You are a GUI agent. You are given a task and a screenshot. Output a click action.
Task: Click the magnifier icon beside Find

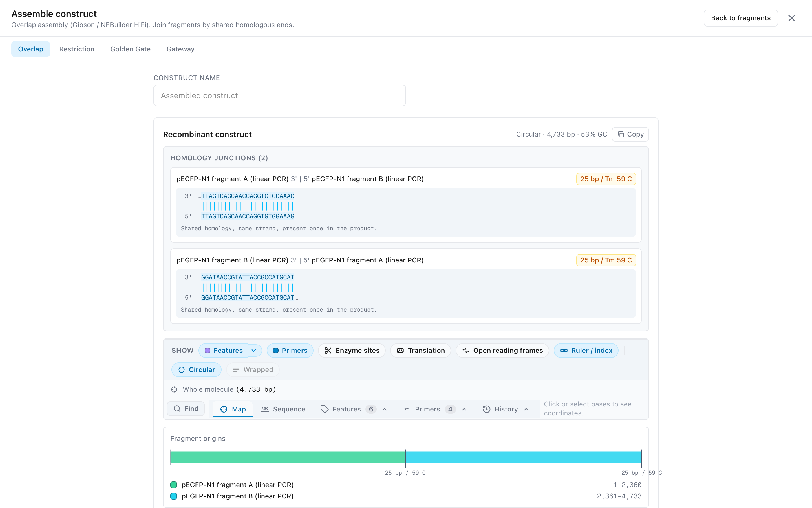coord(177,409)
